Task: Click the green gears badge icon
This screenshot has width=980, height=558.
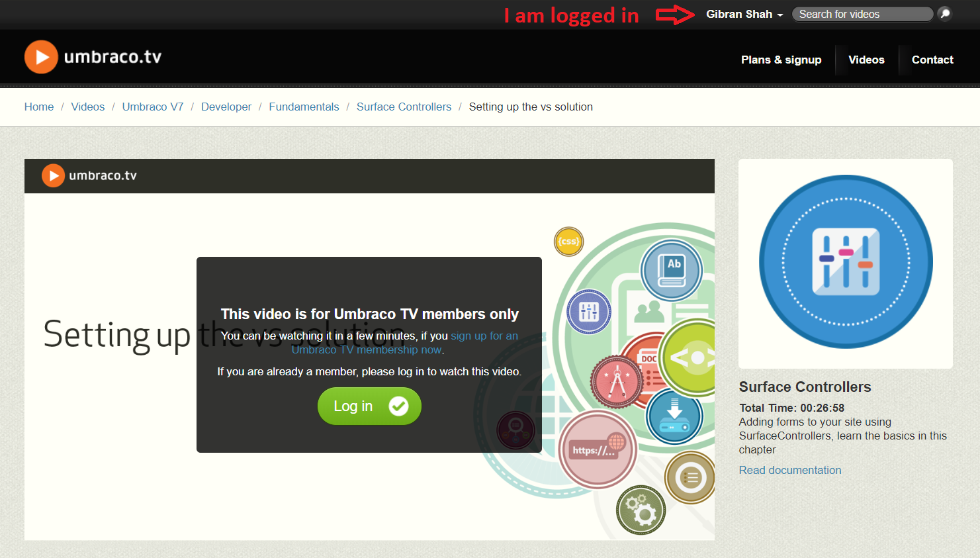Action: tap(641, 510)
